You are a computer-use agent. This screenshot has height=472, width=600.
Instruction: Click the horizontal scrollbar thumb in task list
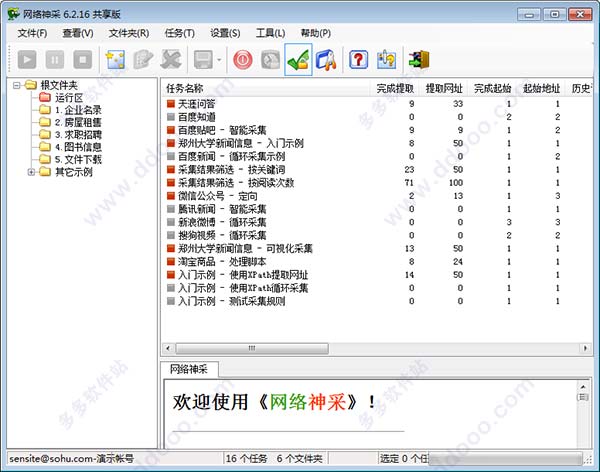tap(252, 348)
